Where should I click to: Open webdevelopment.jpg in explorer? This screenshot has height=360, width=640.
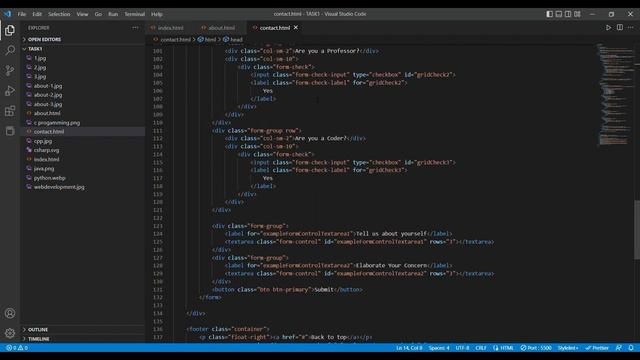tap(59, 187)
